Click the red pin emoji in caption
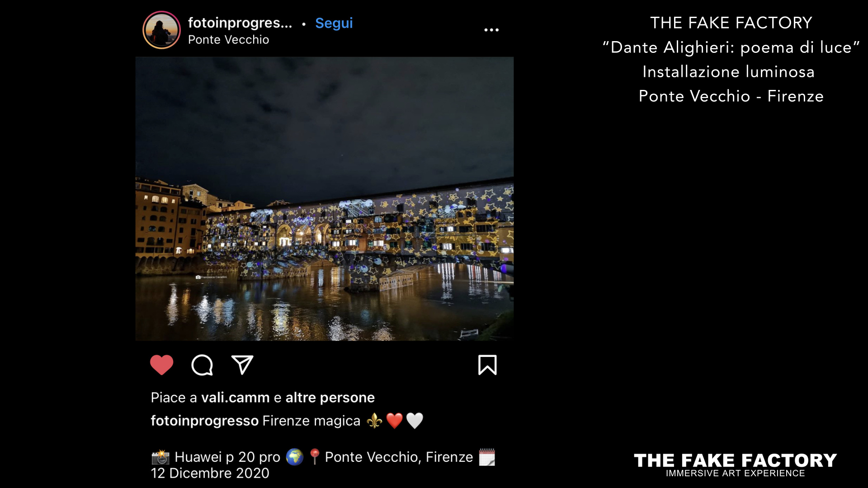The height and width of the screenshot is (488, 868). (x=315, y=457)
